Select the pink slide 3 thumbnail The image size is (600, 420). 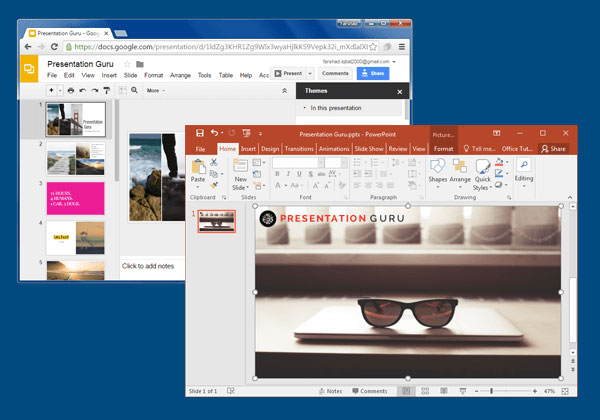(76, 197)
